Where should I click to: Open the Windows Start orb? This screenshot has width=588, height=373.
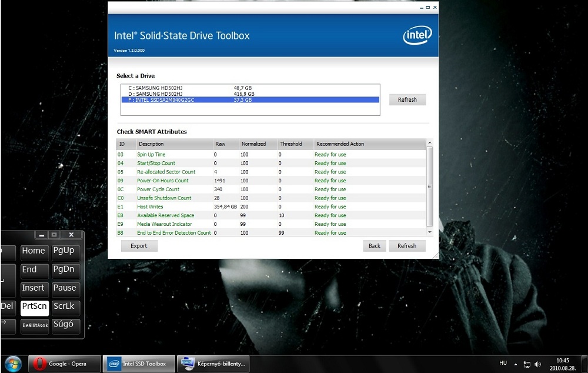pyautogui.click(x=13, y=364)
